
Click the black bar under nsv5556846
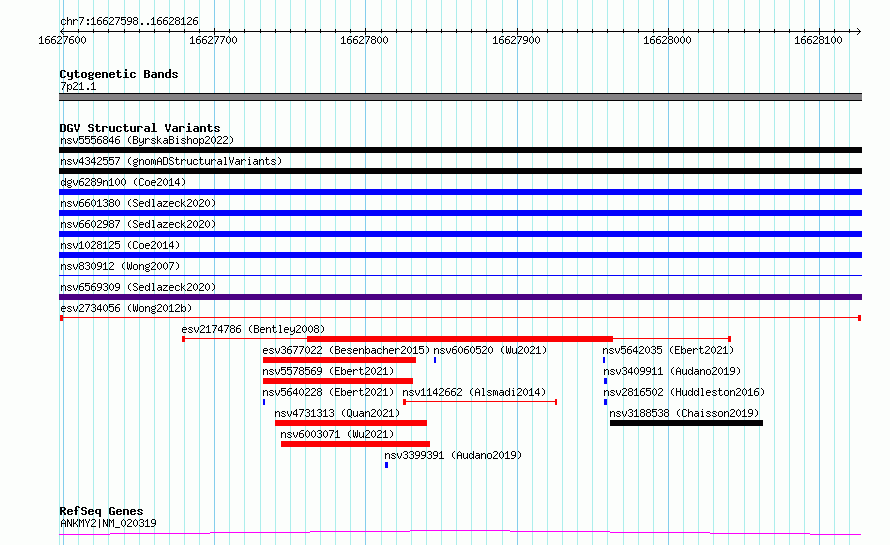460,150
